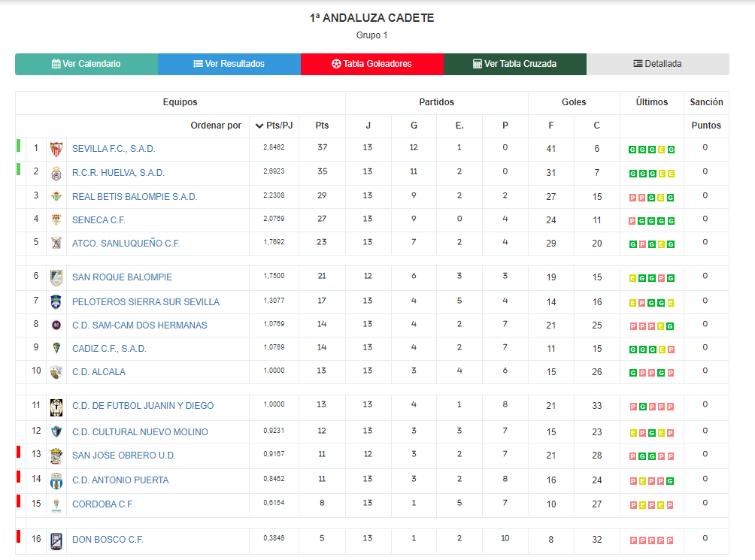Click the C.D. Alcala team crest

(x=56, y=372)
